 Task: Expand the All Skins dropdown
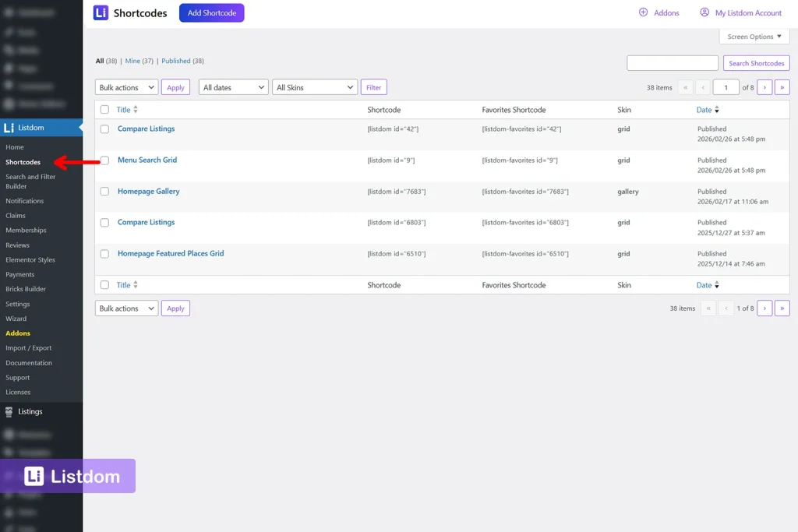(314, 86)
